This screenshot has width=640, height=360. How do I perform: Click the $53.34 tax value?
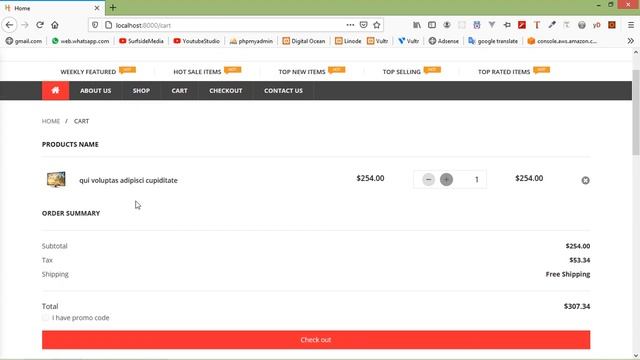pyautogui.click(x=580, y=260)
